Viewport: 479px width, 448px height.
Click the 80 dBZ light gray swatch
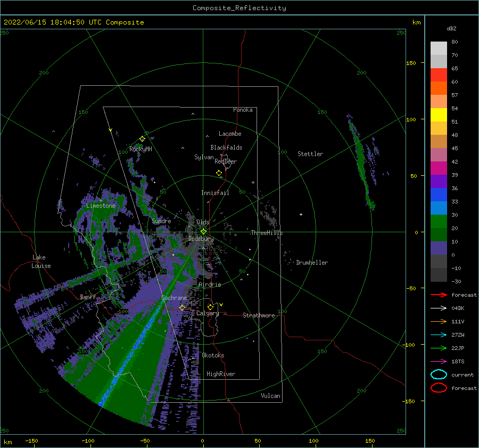(439, 48)
